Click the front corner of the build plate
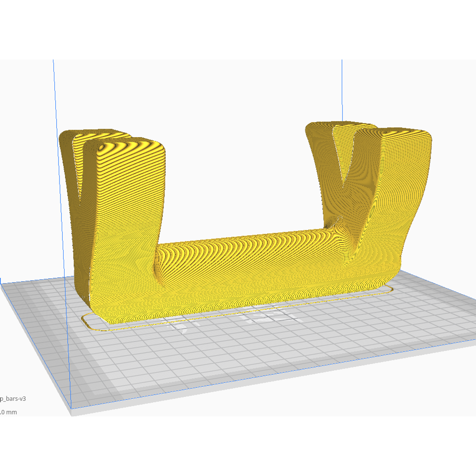This screenshot has width=476, height=476. coord(72,410)
